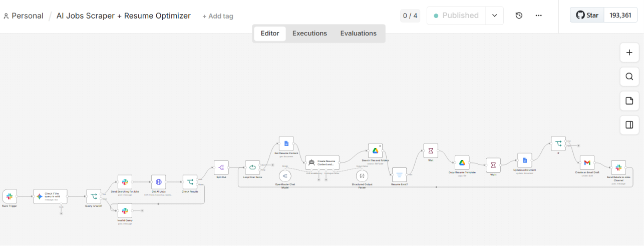Select the OpenRouter Chat Model node

point(285,176)
